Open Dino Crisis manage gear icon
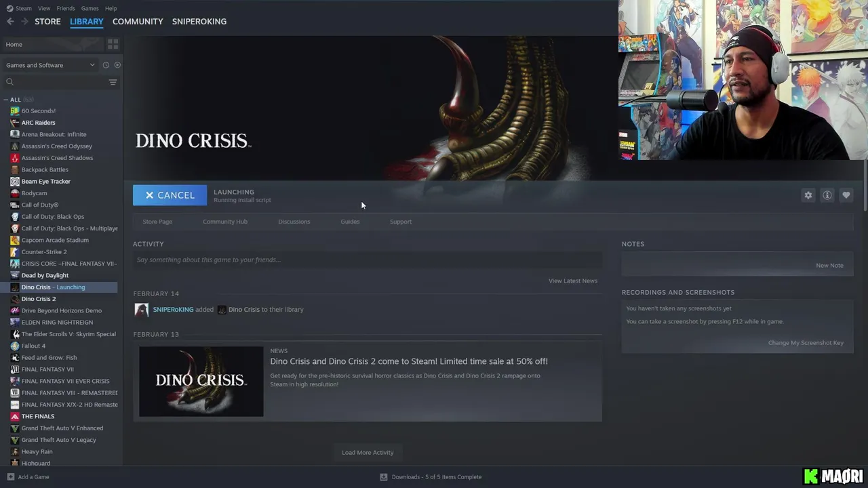Image resolution: width=868 pixels, height=488 pixels. tap(808, 195)
